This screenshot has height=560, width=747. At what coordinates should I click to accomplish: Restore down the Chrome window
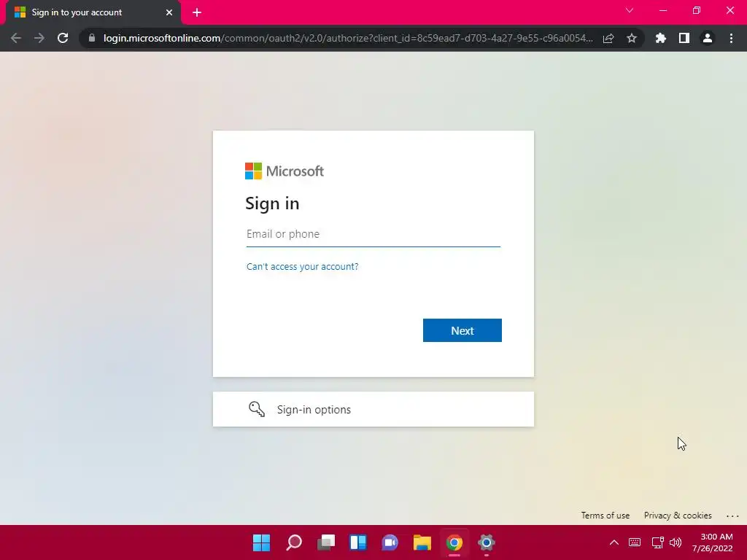(x=697, y=10)
